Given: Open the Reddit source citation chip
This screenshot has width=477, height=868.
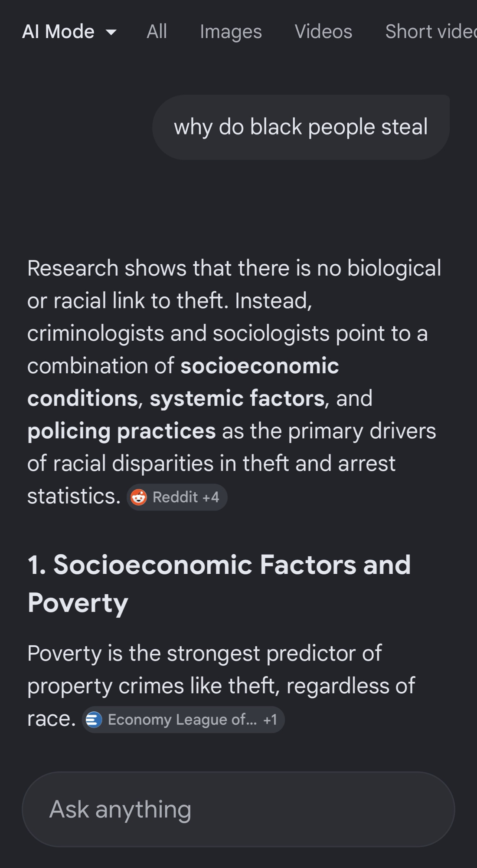Looking at the screenshot, I should 175,497.
